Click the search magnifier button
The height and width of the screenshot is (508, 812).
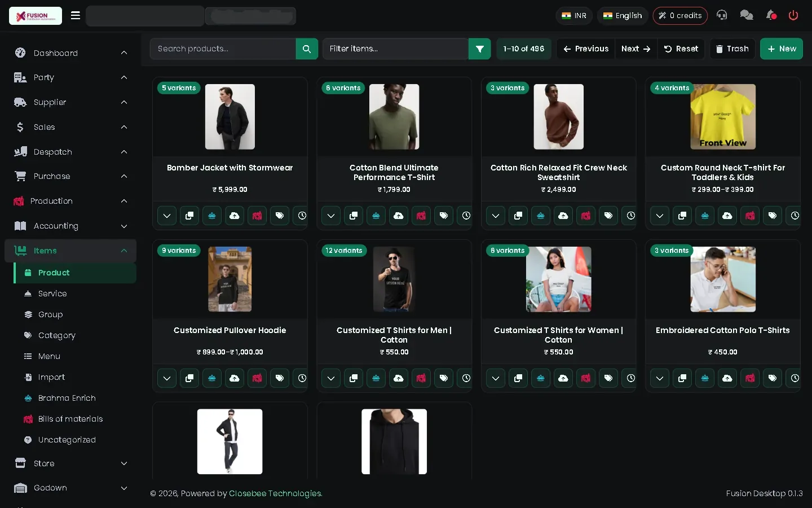(x=307, y=49)
